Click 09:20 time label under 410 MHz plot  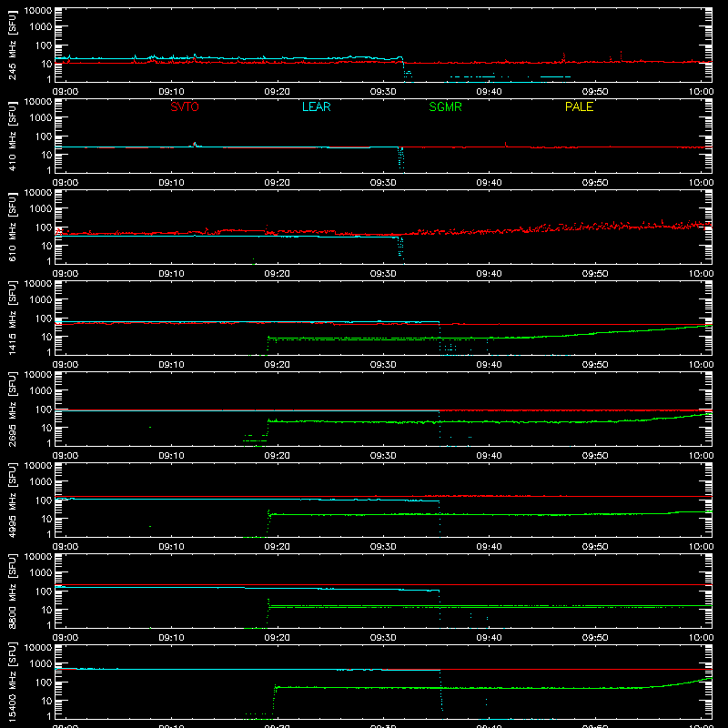coord(278,183)
